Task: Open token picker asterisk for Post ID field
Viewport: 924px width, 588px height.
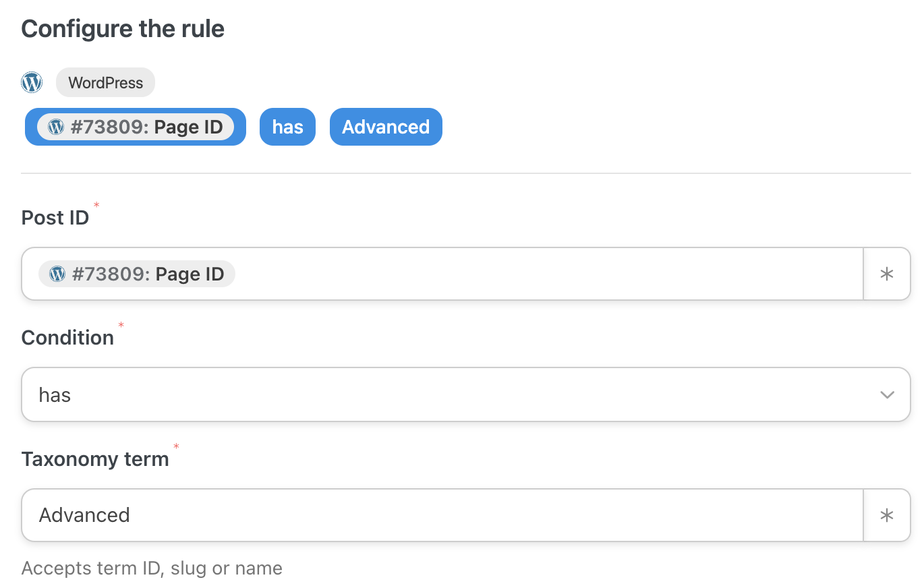Action: [887, 274]
